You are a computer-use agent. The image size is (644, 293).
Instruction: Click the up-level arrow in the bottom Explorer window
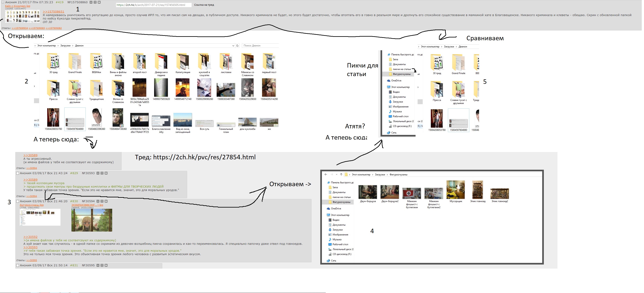(x=341, y=174)
